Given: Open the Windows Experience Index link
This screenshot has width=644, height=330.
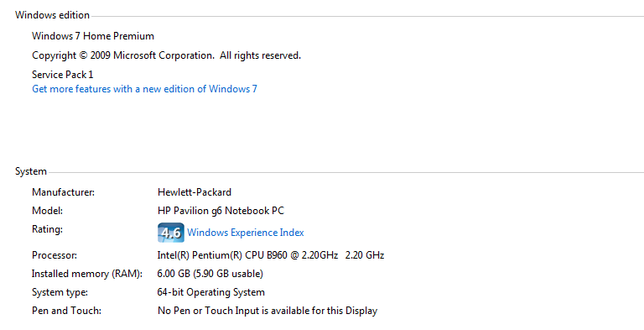Looking at the screenshot, I should point(246,233).
